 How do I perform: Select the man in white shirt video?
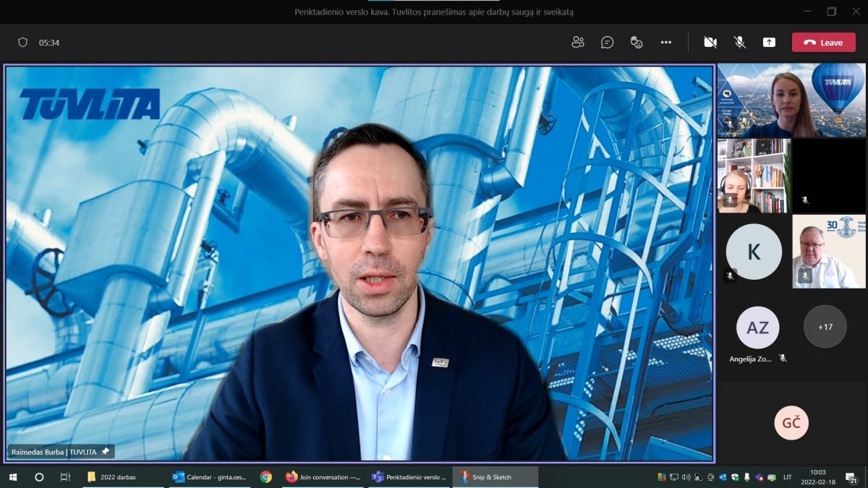coord(829,252)
